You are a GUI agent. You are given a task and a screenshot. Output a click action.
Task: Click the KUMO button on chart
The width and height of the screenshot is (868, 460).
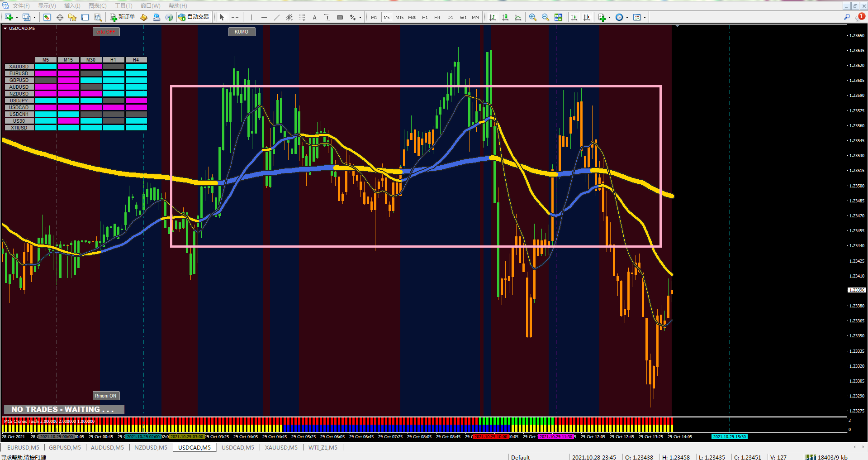click(x=242, y=32)
